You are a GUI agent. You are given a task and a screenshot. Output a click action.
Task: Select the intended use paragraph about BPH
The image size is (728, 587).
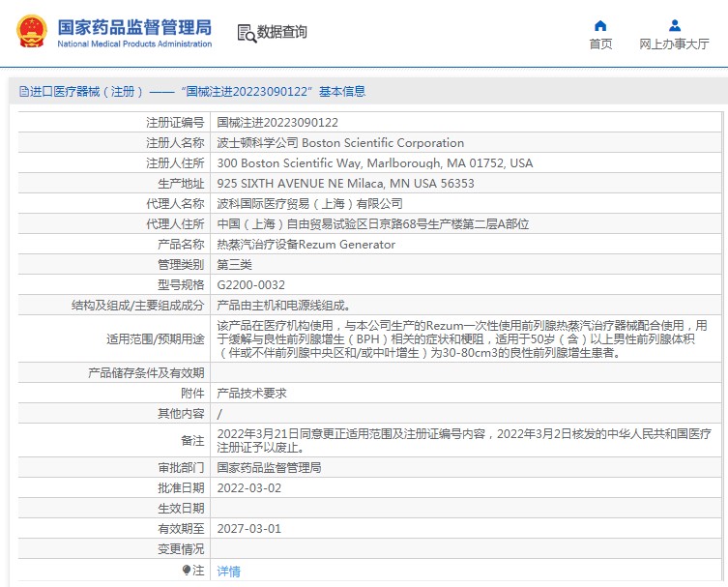(462, 339)
